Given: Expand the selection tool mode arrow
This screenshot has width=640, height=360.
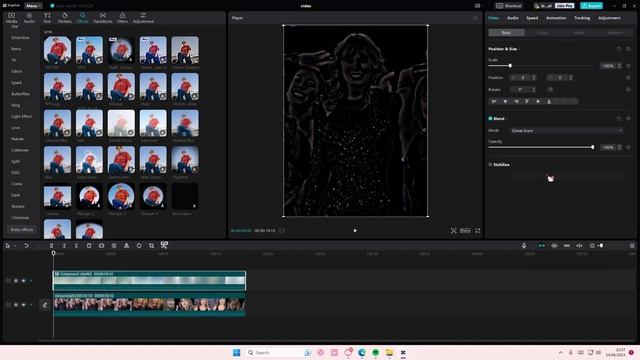Looking at the screenshot, I should pos(15,246).
